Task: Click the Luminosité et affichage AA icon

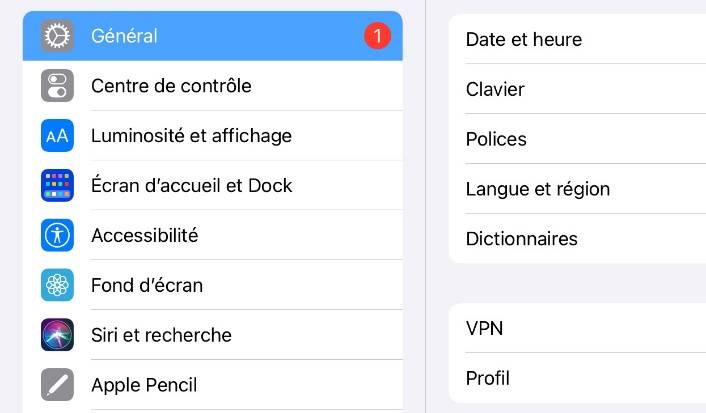Action: [x=57, y=136]
